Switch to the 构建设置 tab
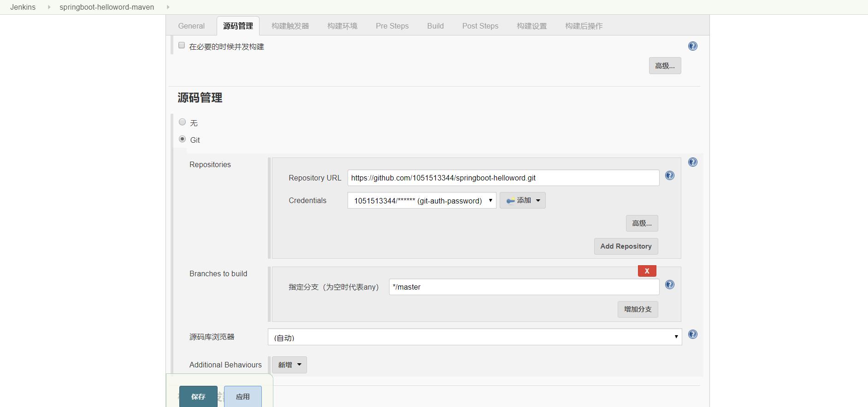The width and height of the screenshot is (868, 407). [532, 26]
